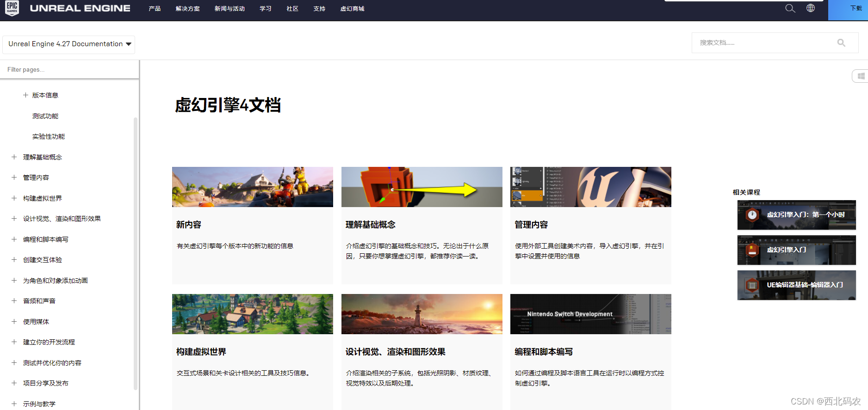Click the village thumbnail of 构建虚拟世界
868x410 pixels.
(x=253, y=314)
